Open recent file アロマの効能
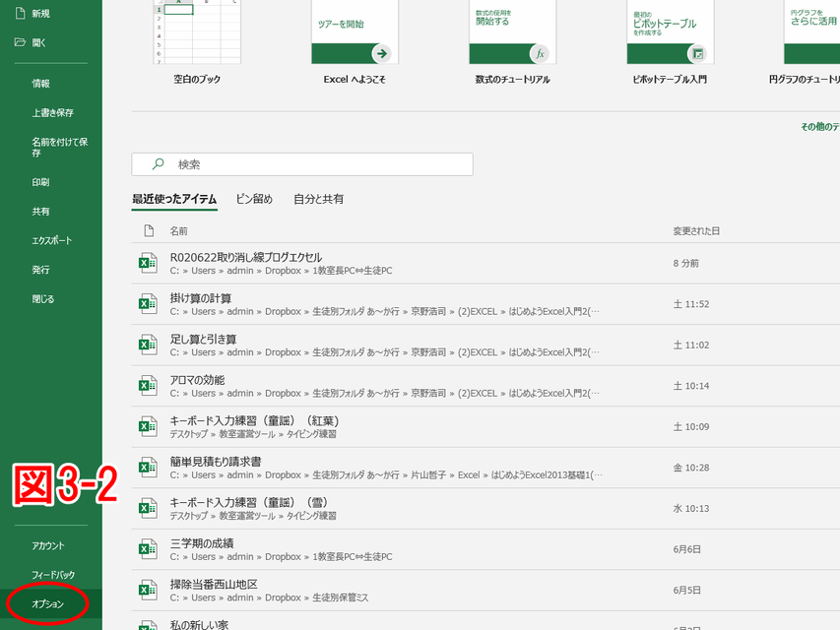 pos(485,386)
